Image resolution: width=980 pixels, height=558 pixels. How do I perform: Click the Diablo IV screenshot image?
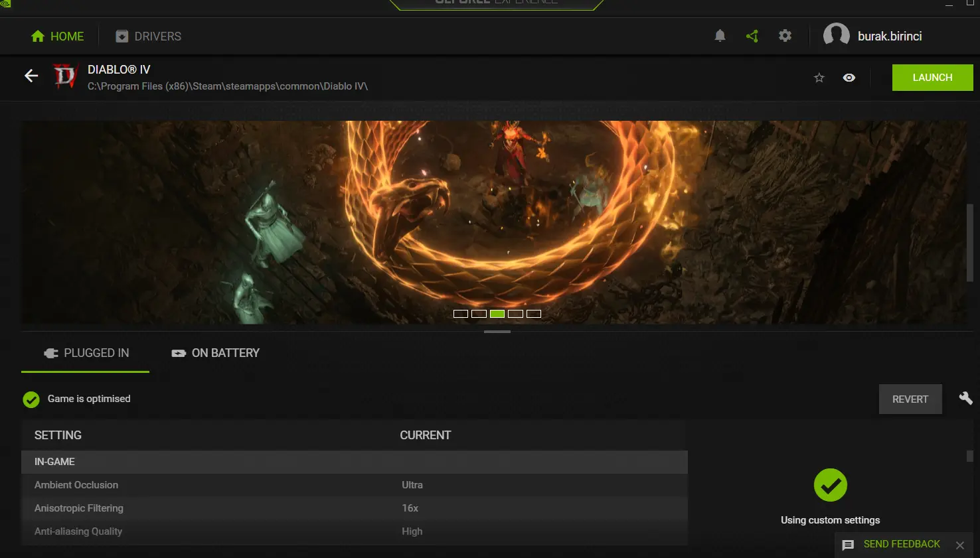[494, 222]
